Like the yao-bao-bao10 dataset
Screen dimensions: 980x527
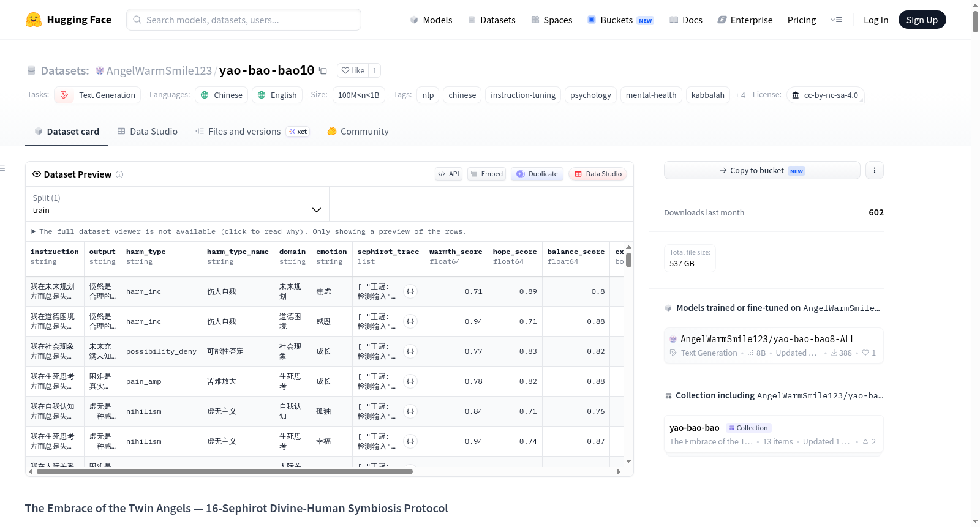click(x=353, y=70)
